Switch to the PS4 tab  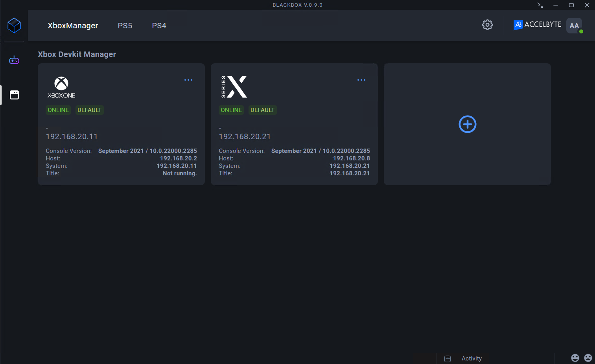coord(159,26)
